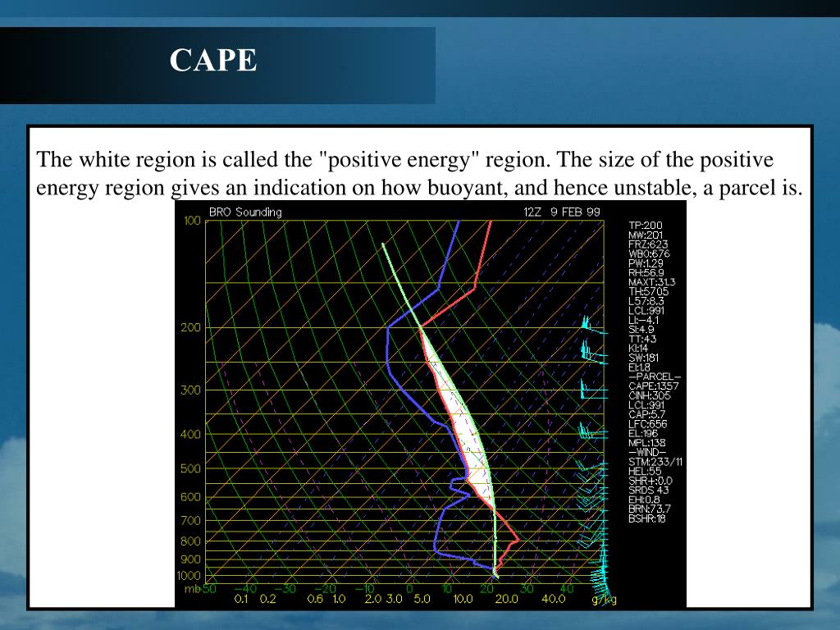This screenshot has width=840, height=630.
Task: Click the "MAXT:31.3" entry
Action: click(x=652, y=282)
